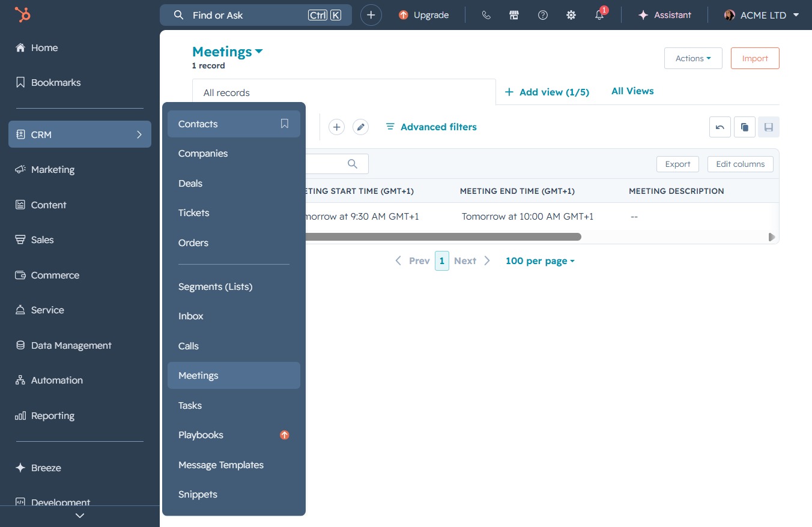Click page number 1 in pagination
The width and height of the screenshot is (812, 527).
[x=442, y=260]
